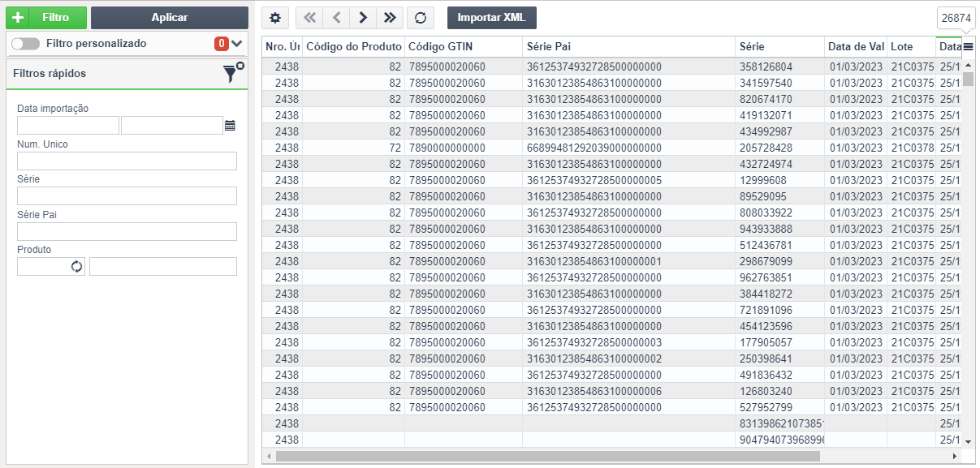Sort by Lote column header

(911, 47)
